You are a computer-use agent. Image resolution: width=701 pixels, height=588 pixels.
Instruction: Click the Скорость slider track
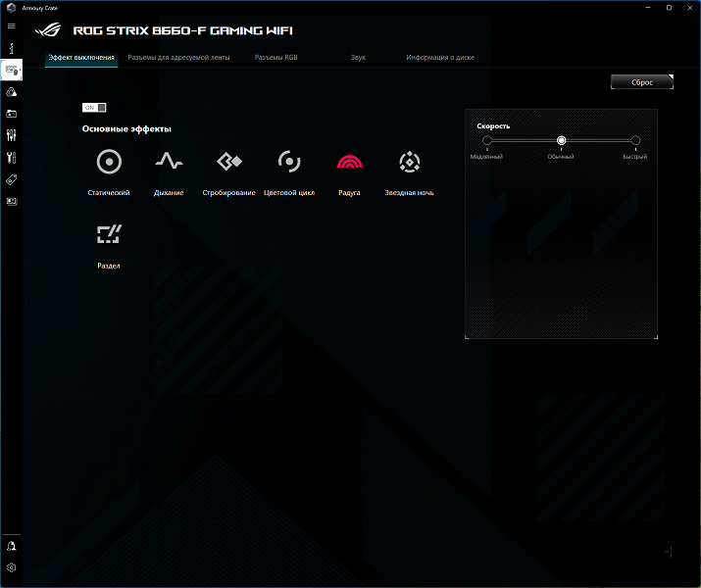pyautogui.click(x=561, y=141)
